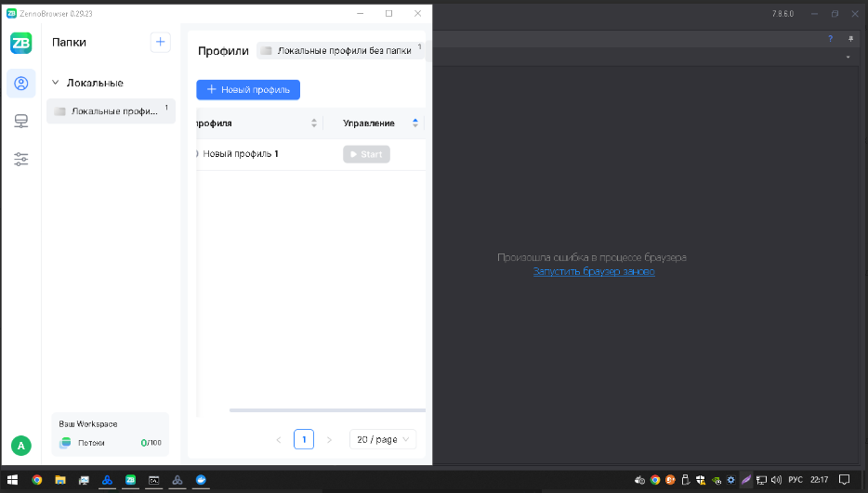Click the help question mark in dark window
Viewport: 868px width, 493px height.
830,39
